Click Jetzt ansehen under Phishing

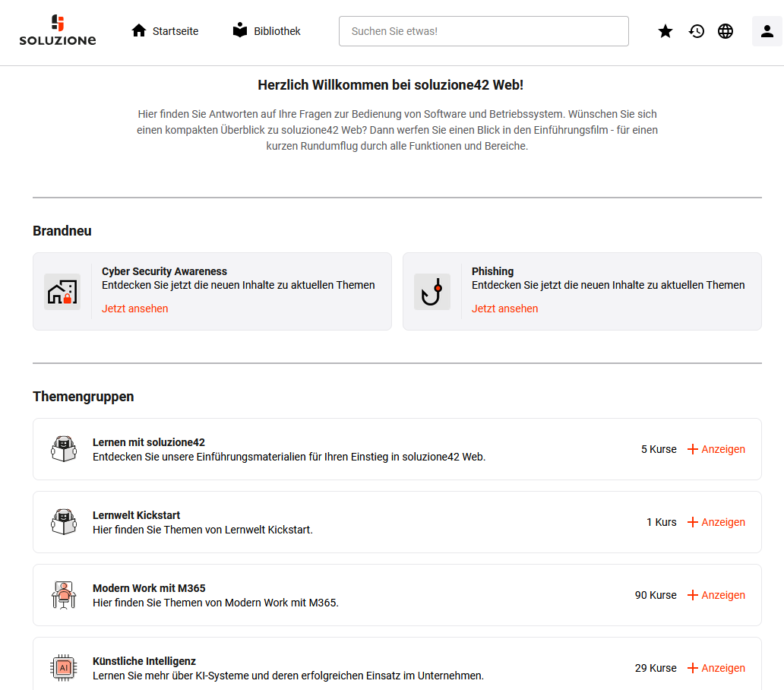tap(504, 309)
